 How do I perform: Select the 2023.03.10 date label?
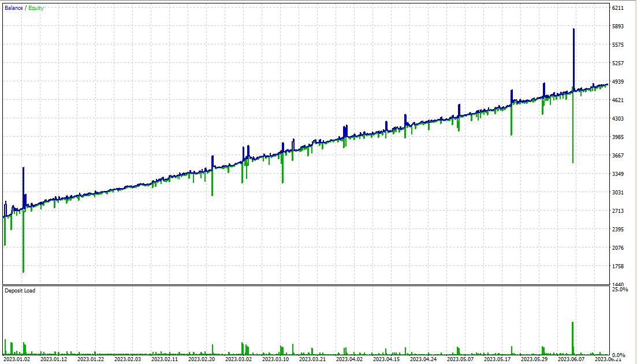(x=275, y=359)
